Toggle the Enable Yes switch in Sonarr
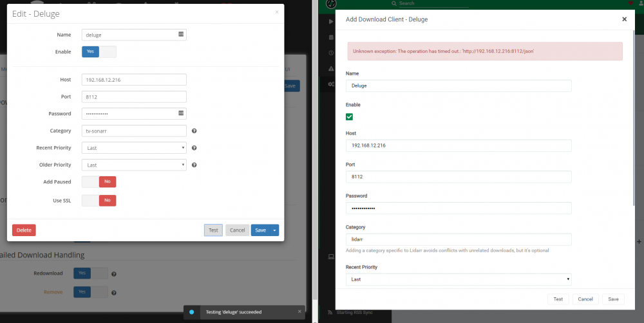Image resolution: width=644 pixels, height=323 pixels. point(99,51)
